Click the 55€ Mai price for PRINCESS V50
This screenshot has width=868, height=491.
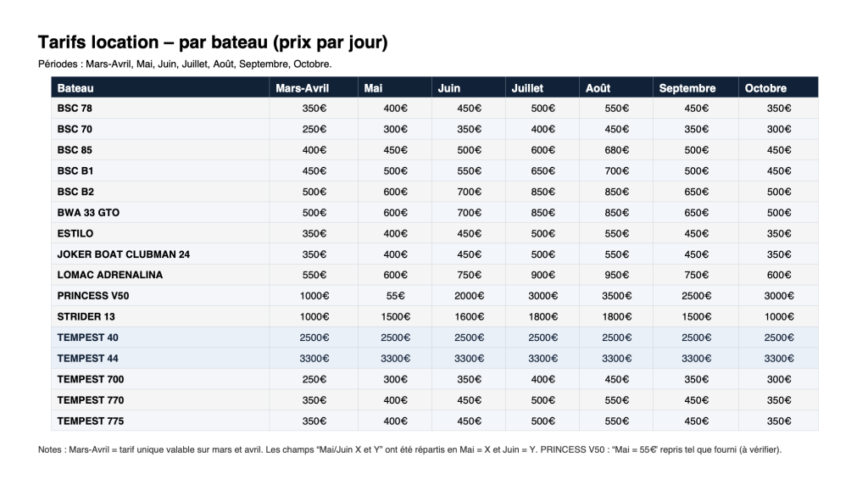394,296
